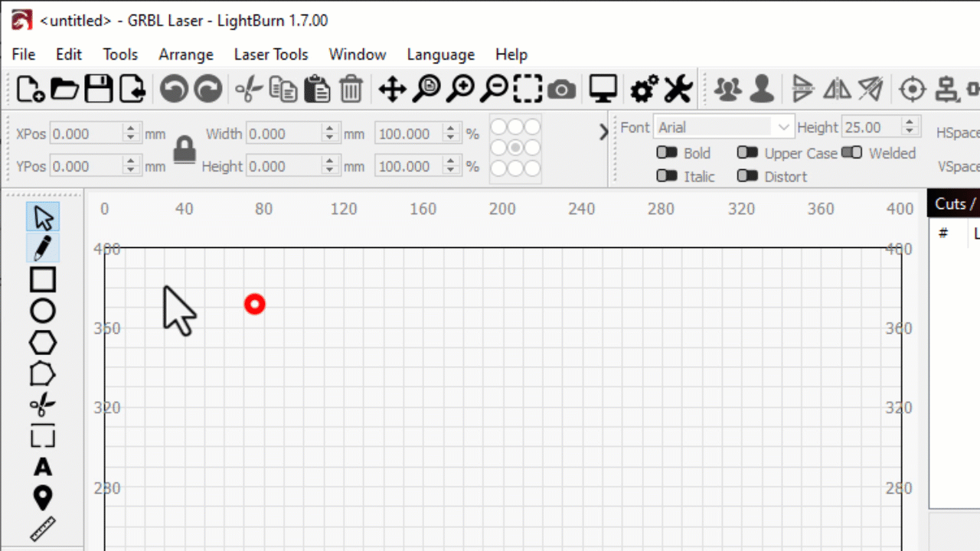
Task: Open the camera capture tool
Action: 561,90
